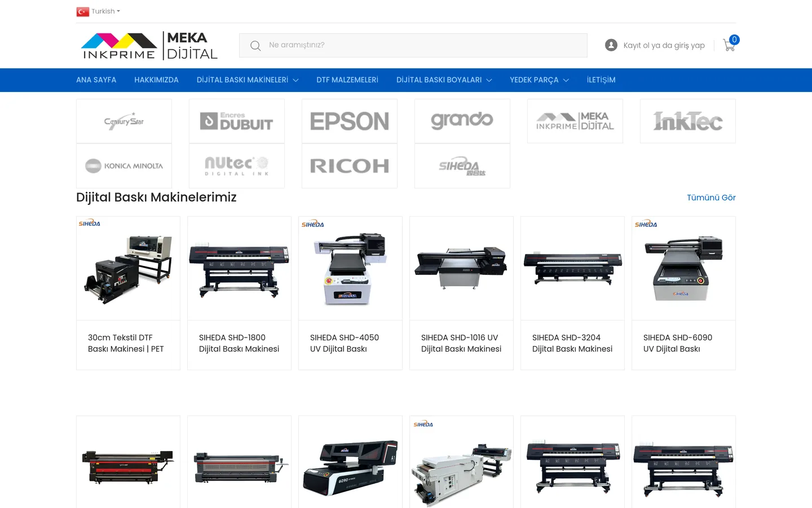The width and height of the screenshot is (812, 508).
Task: Expand Yedek Parça menu chevron
Action: pos(566,80)
